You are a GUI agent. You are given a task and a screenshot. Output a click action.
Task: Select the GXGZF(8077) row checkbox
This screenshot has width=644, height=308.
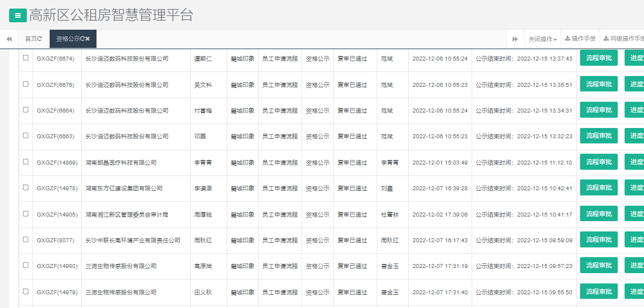[26, 239]
